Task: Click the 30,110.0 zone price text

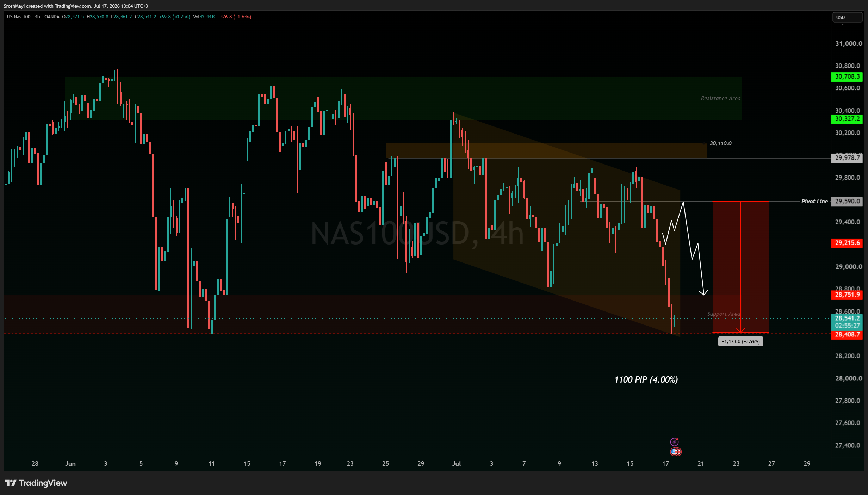Action: 720,143
